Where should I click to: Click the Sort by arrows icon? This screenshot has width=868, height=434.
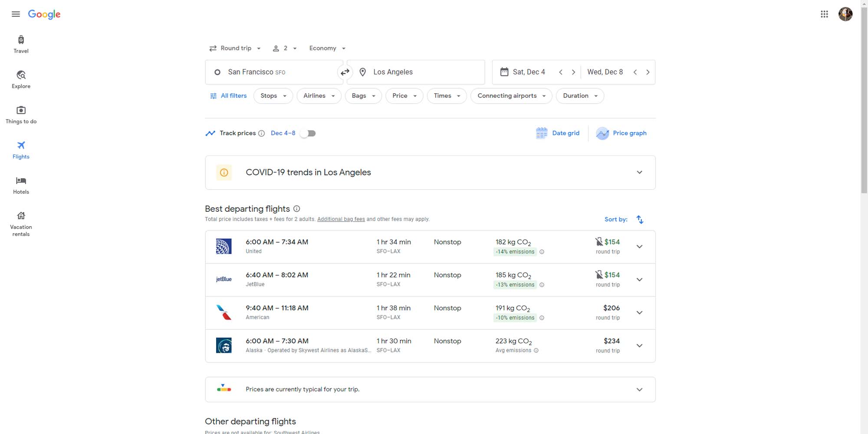tap(640, 219)
